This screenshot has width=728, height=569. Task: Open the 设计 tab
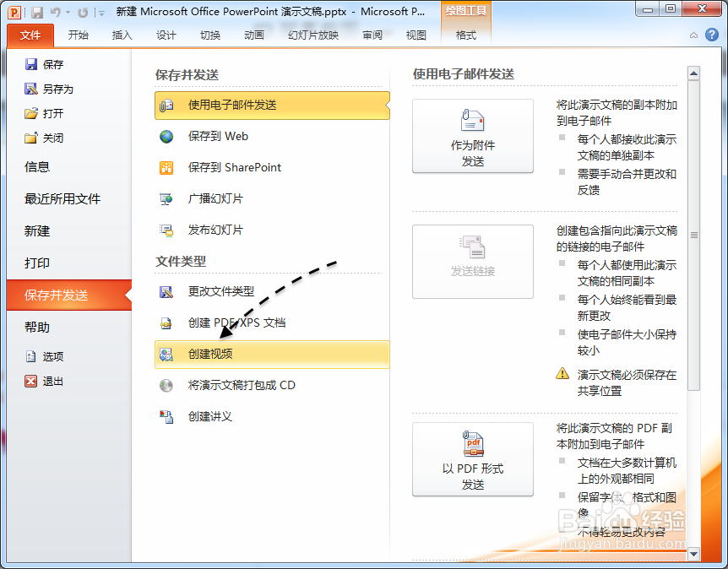click(166, 35)
